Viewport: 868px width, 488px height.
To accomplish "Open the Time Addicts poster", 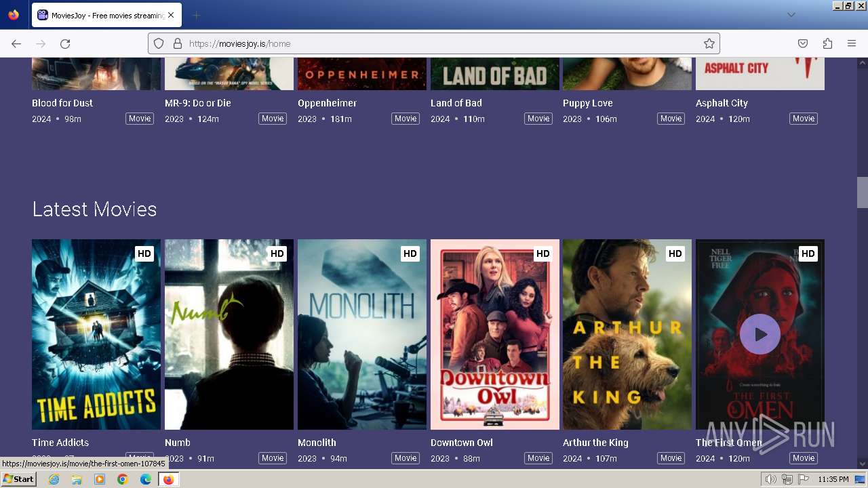I will 96,334.
